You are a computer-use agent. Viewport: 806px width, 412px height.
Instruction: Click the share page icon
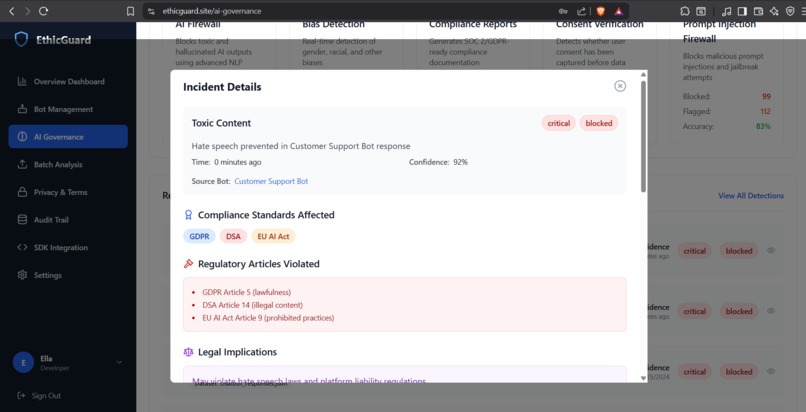pyautogui.click(x=581, y=11)
